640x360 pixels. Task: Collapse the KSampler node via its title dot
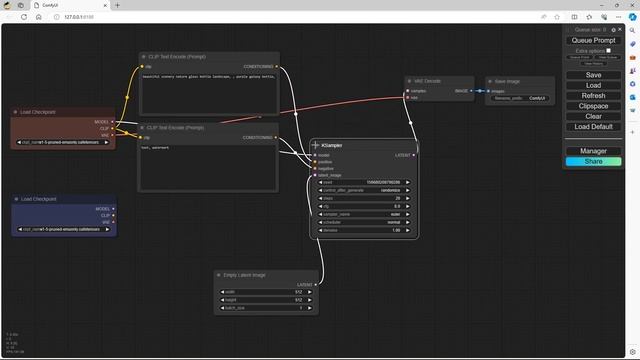pos(315,145)
